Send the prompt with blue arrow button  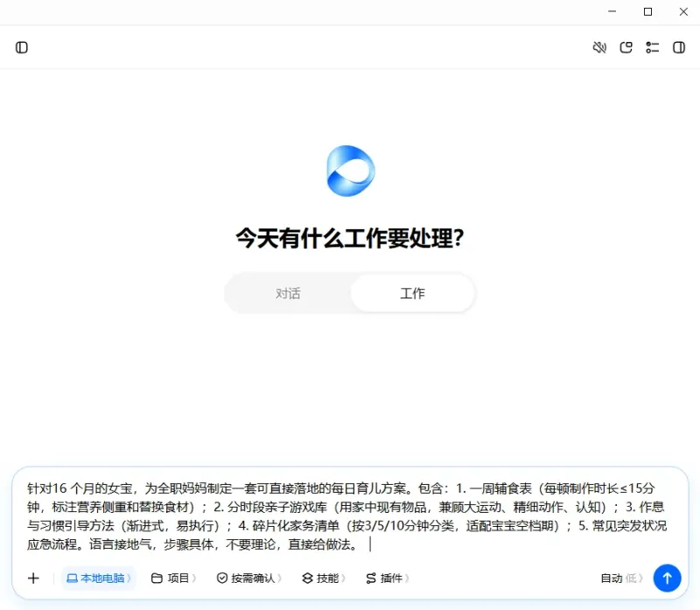point(667,578)
